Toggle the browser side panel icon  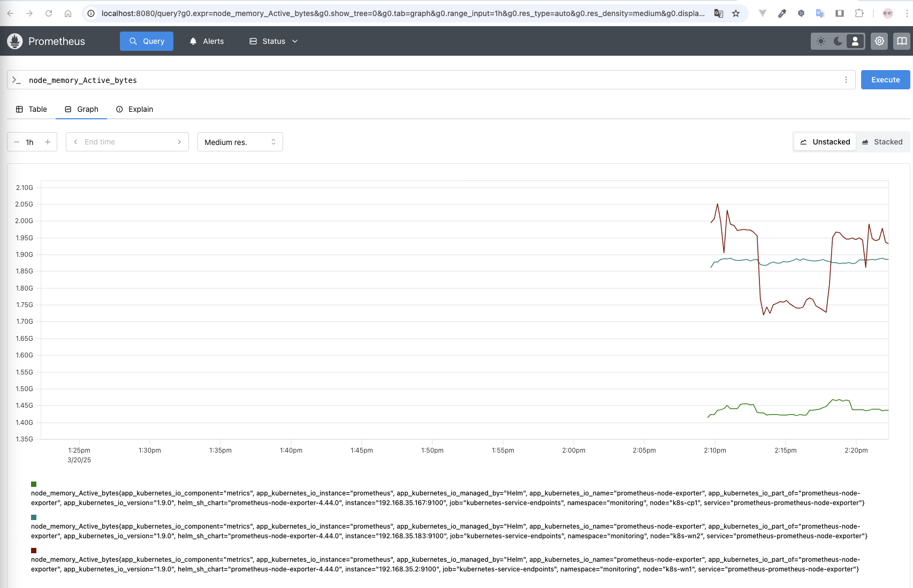(x=840, y=13)
